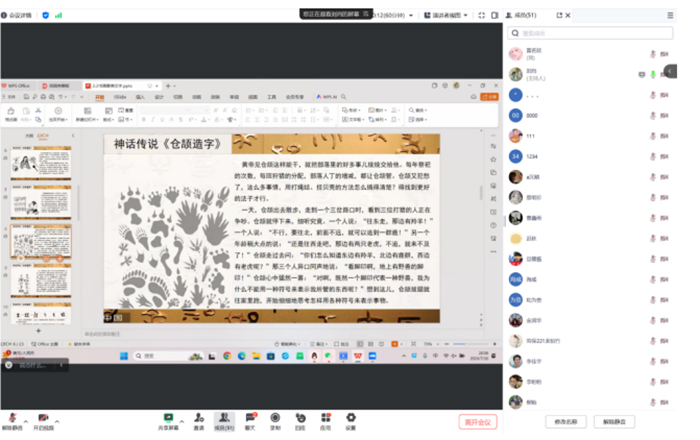Click the meeting details label
Image resolution: width=700 pixels, height=440 pixels.
(x=20, y=15)
